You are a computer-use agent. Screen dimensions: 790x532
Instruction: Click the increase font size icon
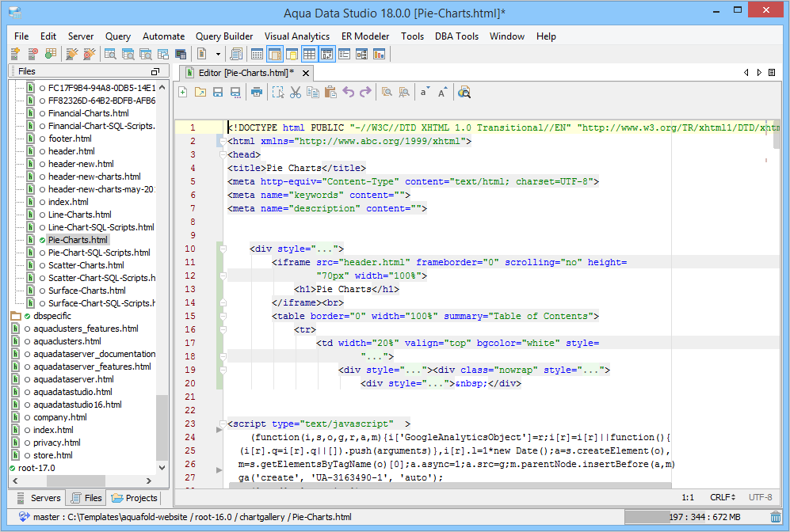[x=442, y=93]
